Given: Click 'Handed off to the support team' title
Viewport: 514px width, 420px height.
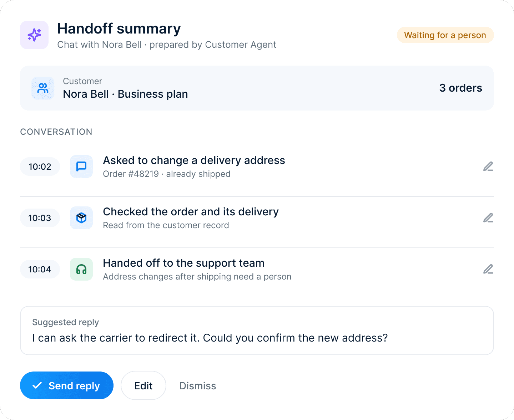Looking at the screenshot, I should pos(183,263).
